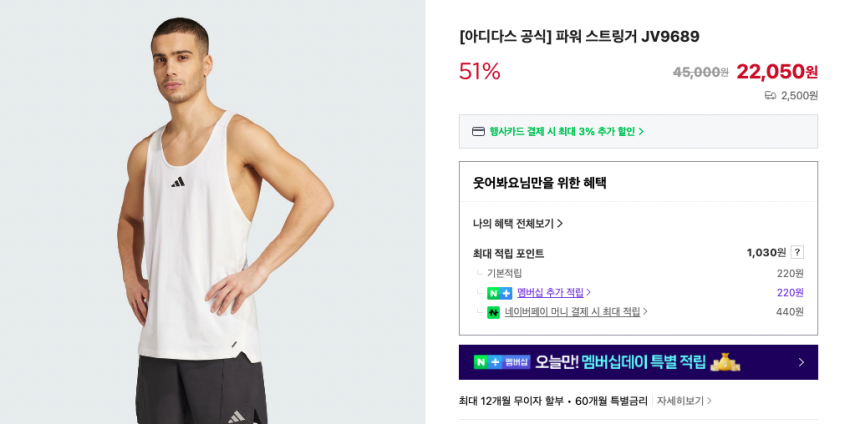This screenshot has height=424, width=850.
Task: Click the green N+ membership icon
Action: point(499,293)
